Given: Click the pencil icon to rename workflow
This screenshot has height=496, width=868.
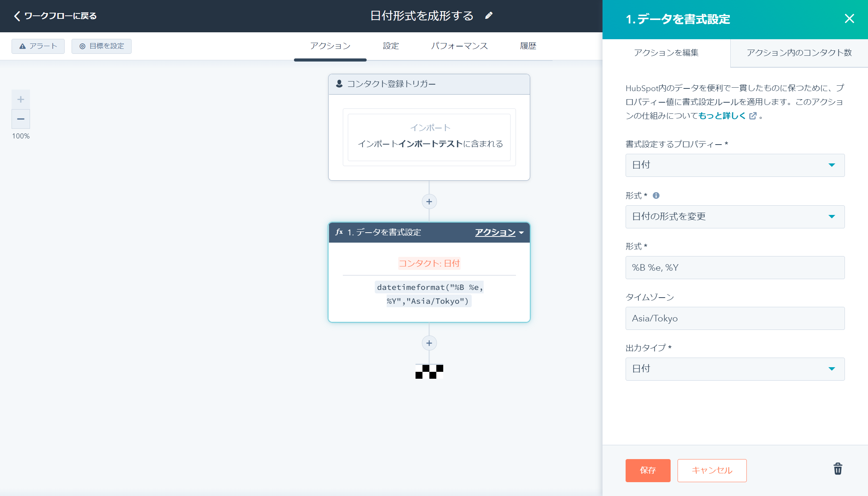Looking at the screenshot, I should [489, 16].
